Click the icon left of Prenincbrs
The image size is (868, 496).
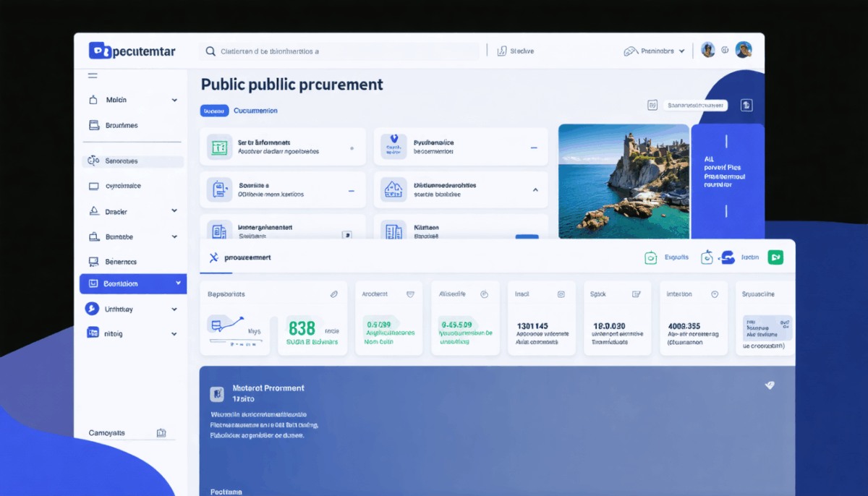pos(631,51)
